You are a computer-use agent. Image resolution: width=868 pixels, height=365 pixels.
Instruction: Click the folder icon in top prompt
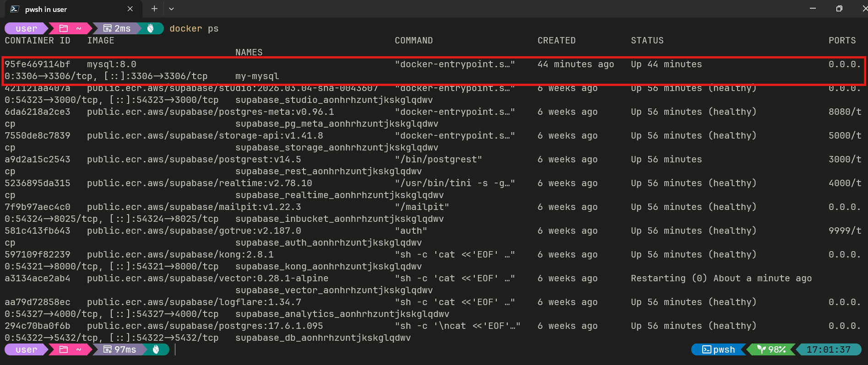click(64, 28)
